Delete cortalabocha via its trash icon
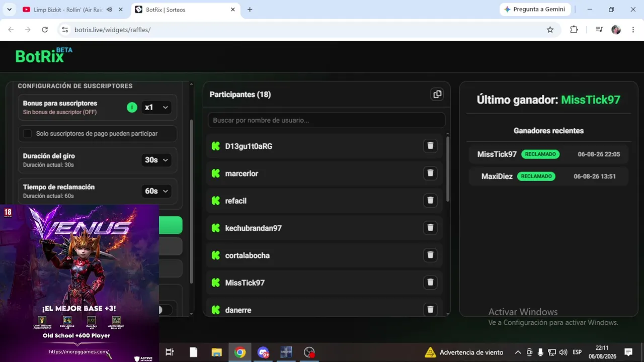 430,255
